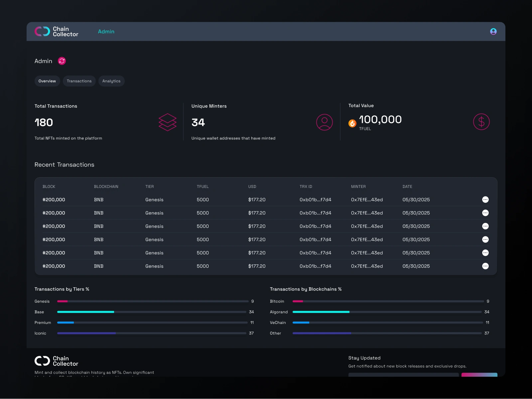Click the $177.20 USD value in last row
Screen dimensions: 532x399
click(x=257, y=266)
